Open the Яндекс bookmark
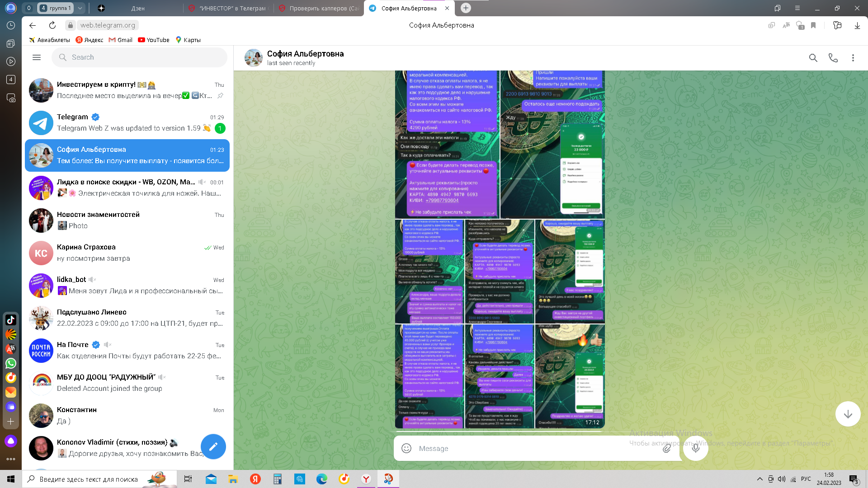The width and height of the screenshot is (868, 488). tap(90, 40)
